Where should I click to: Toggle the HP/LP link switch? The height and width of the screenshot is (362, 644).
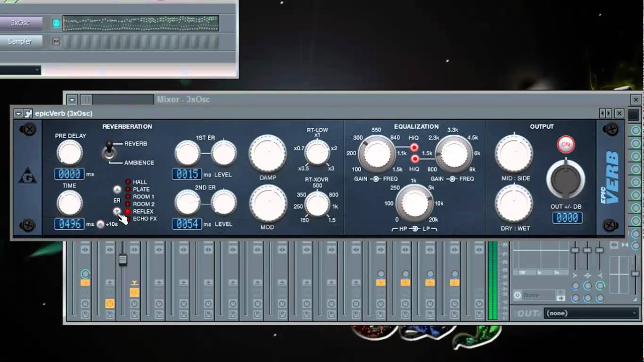click(x=415, y=229)
